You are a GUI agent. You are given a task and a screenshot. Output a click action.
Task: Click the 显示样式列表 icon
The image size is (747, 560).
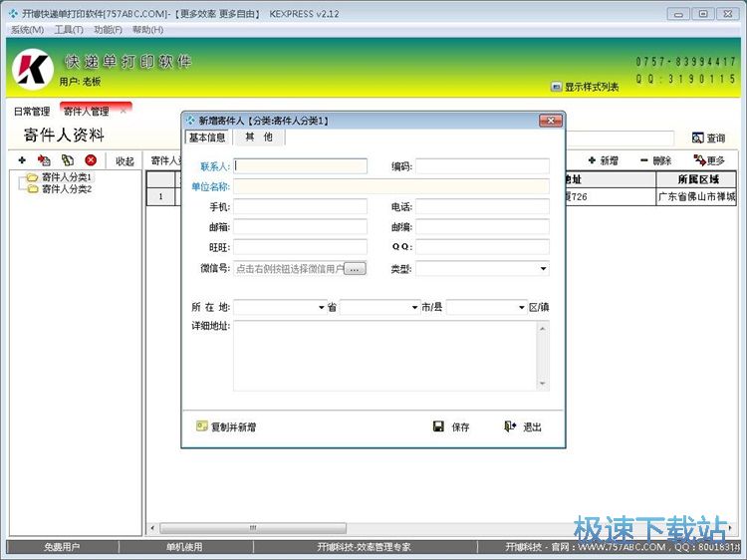[556, 87]
